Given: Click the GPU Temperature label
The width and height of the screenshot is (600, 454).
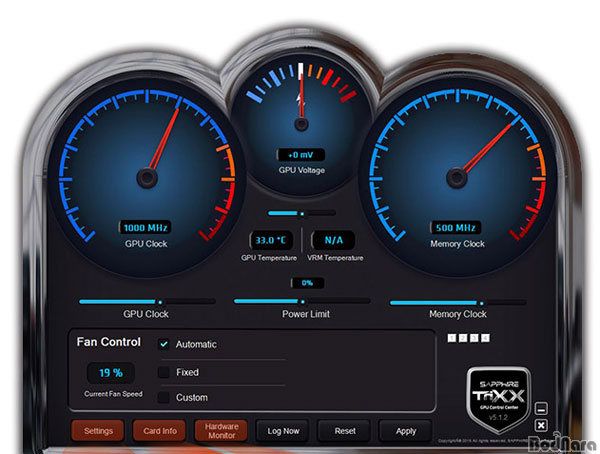Looking at the screenshot, I should click(269, 258).
